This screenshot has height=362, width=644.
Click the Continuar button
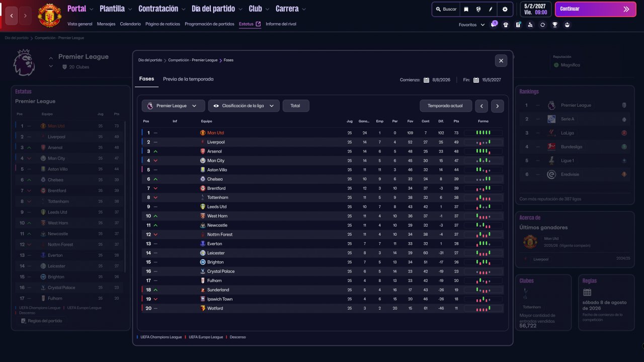click(595, 9)
